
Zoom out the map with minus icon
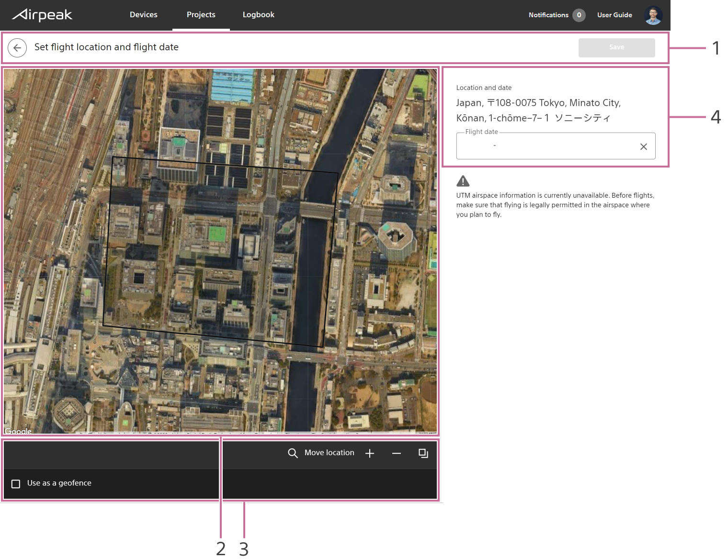click(x=397, y=453)
